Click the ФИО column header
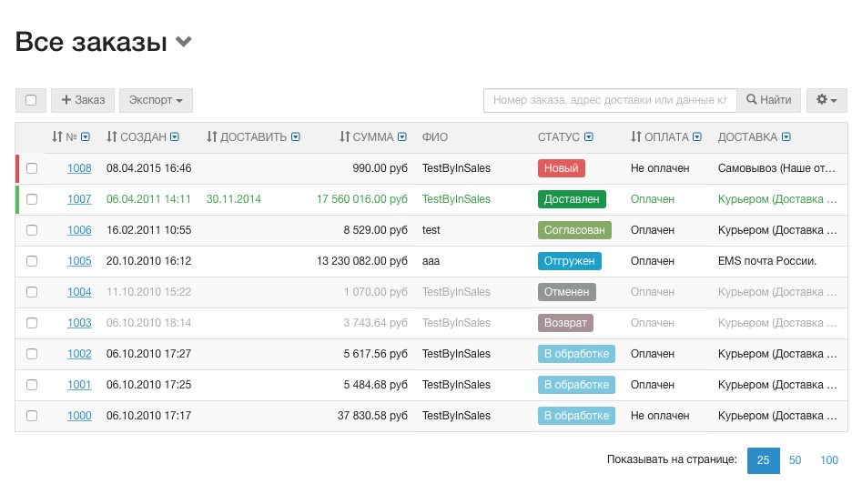Screen dimensions: 862x504 435,136
